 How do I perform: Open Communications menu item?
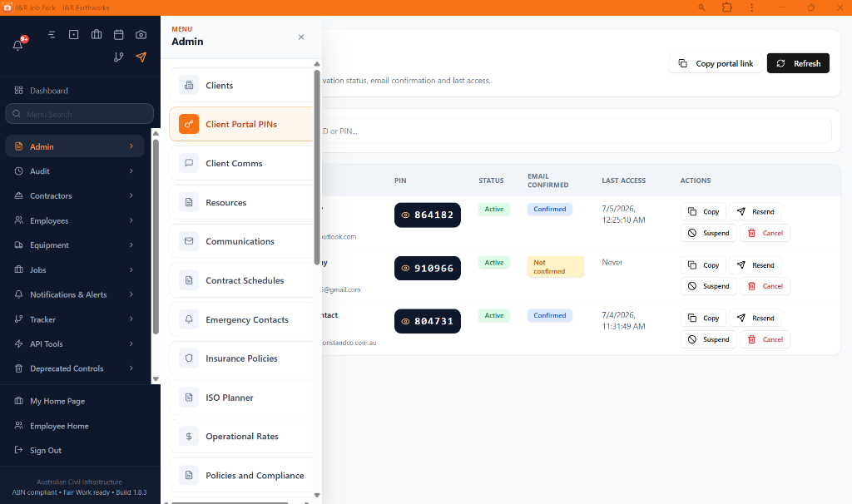(241, 241)
